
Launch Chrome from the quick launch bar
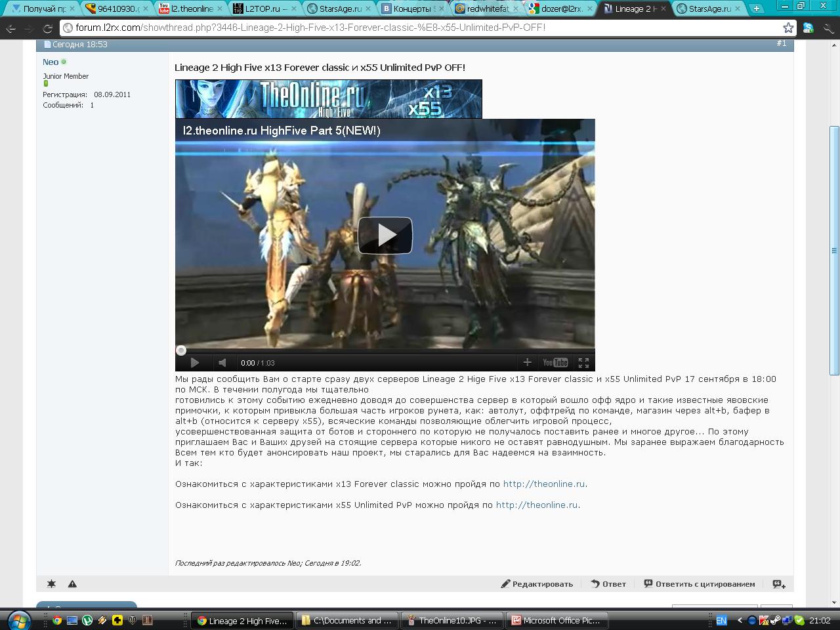(x=57, y=620)
